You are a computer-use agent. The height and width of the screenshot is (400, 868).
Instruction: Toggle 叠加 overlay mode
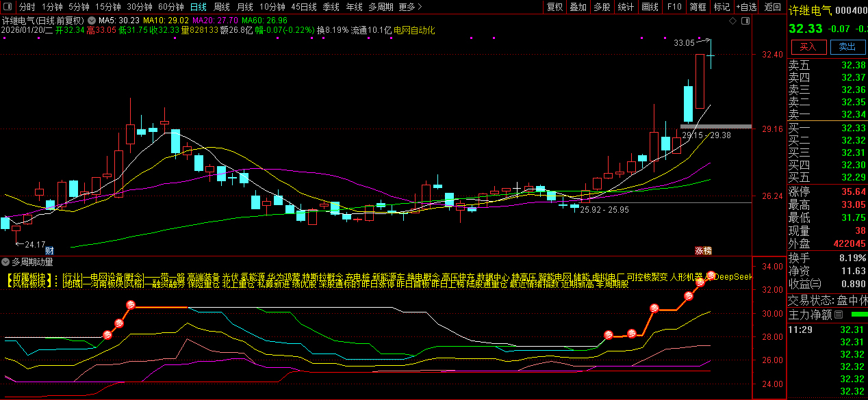(x=578, y=7)
